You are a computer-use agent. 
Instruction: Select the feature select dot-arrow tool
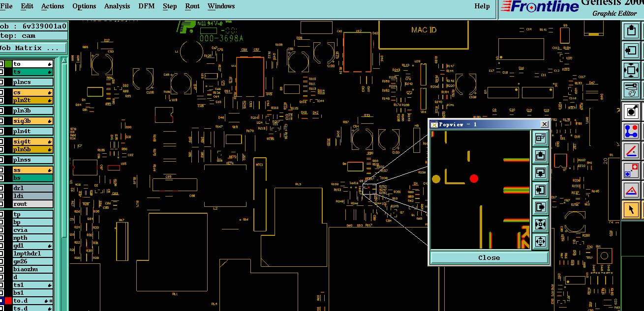(x=631, y=112)
